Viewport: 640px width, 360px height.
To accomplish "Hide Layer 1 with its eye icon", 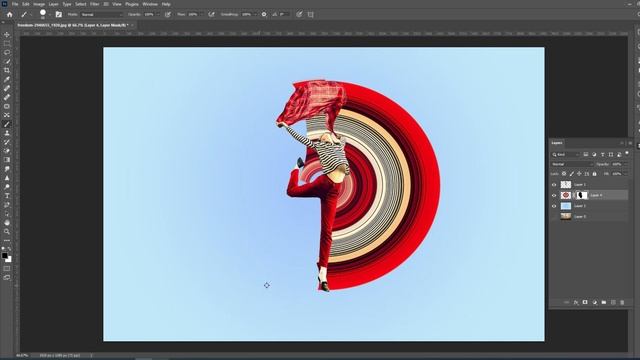I will click(554, 185).
